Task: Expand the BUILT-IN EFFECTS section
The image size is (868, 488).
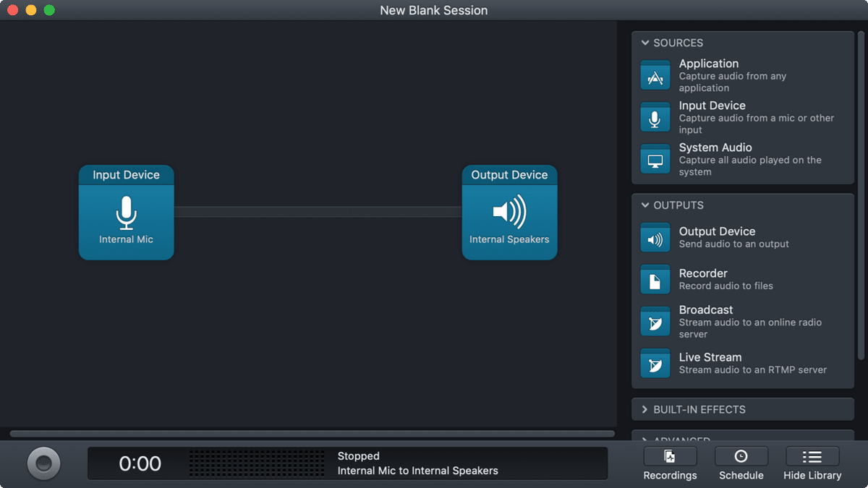Action: pyautogui.click(x=644, y=409)
